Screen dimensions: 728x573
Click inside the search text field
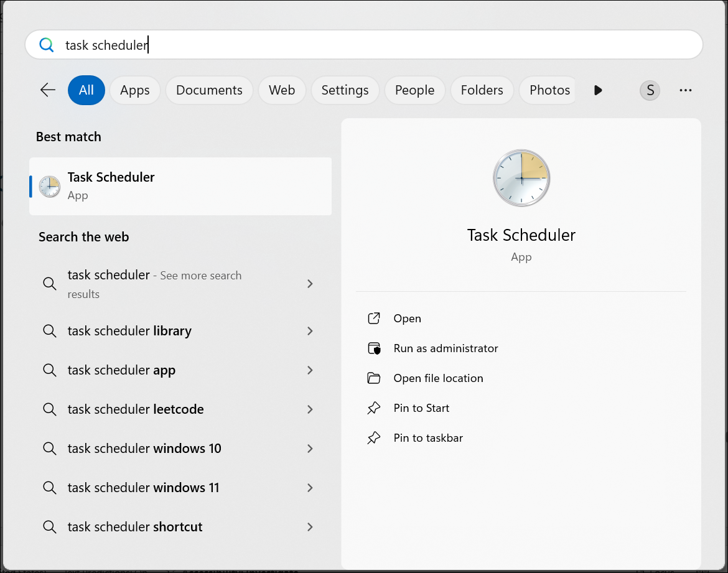click(373, 45)
